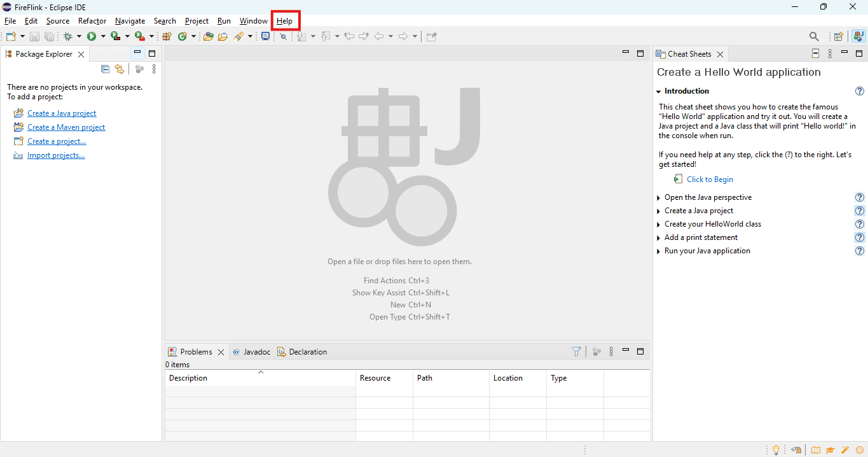Collapse the Introduction section
Viewport: 868px width, 457px height.
tap(659, 92)
